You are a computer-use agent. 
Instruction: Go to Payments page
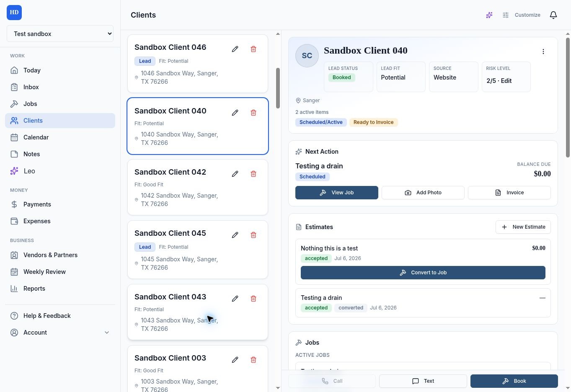(x=60, y=204)
